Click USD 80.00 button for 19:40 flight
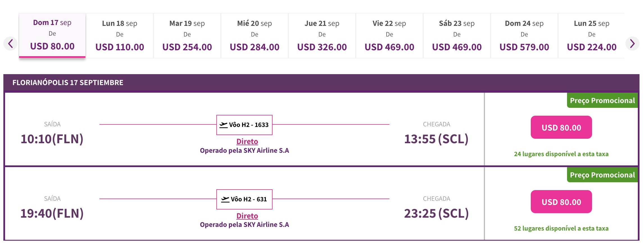644x246 pixels. [x=561, y=202]
